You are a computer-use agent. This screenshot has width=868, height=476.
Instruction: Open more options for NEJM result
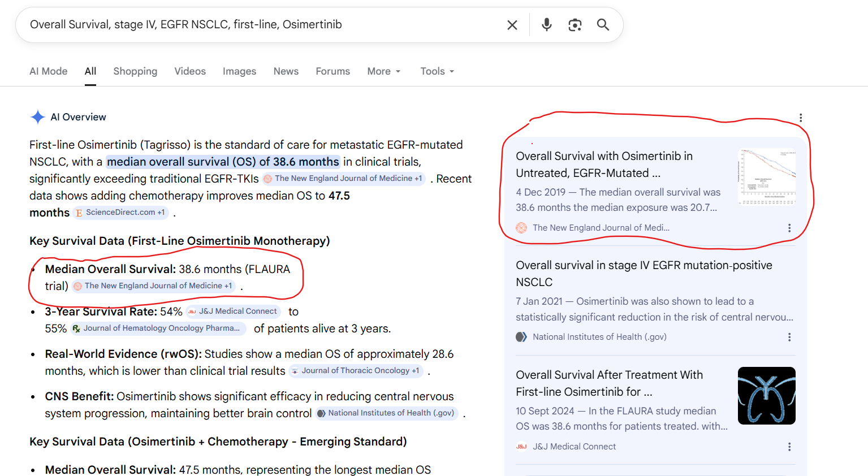[x=789, y=228]
